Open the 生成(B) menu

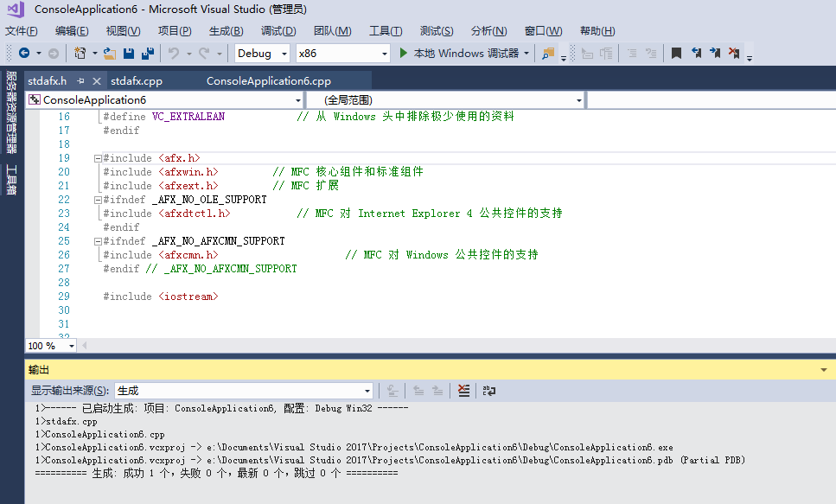coord(226,31)
